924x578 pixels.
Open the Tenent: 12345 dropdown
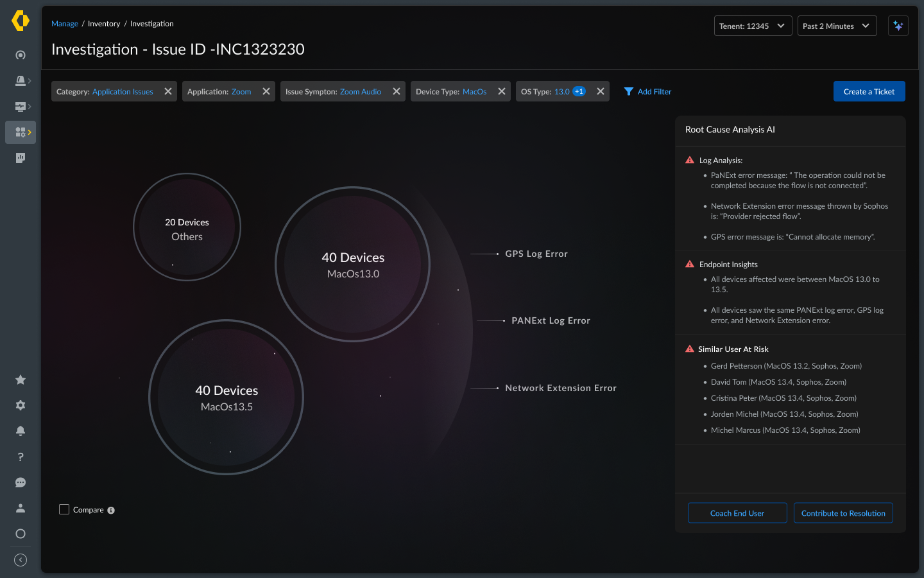click(x=753, y=26)
